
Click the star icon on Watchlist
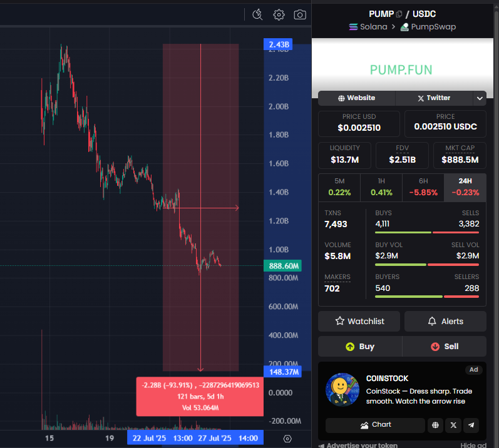340,321
